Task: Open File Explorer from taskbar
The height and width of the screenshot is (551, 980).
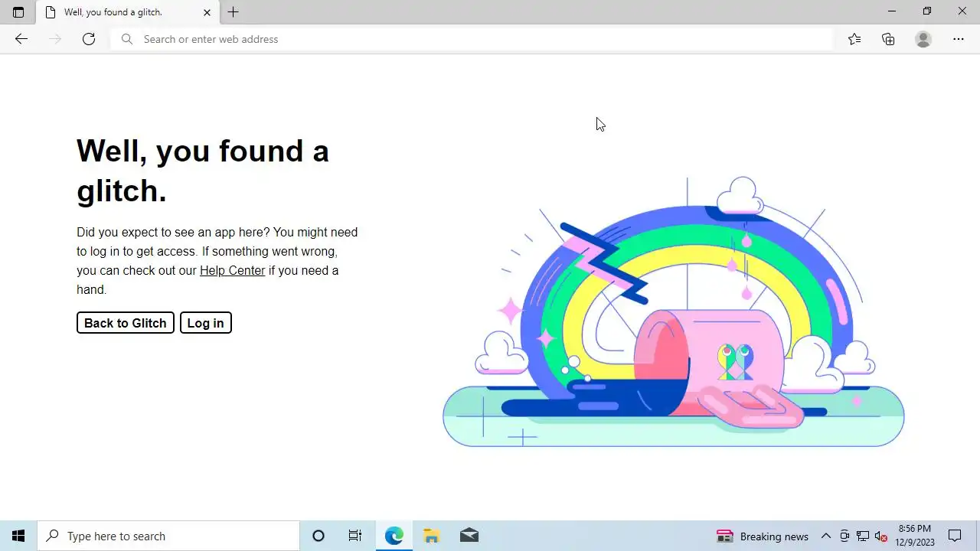Action: 431,536
